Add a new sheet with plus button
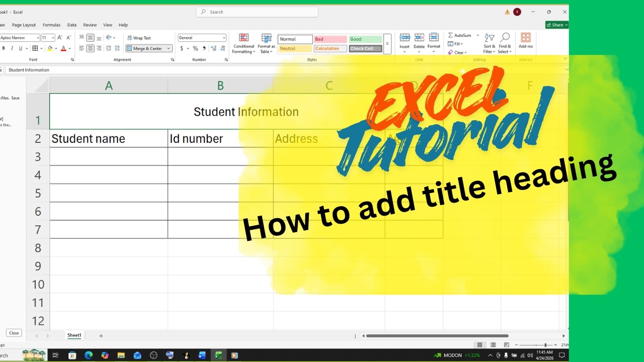This screenshot has height=362, width=644. (101, 335)
